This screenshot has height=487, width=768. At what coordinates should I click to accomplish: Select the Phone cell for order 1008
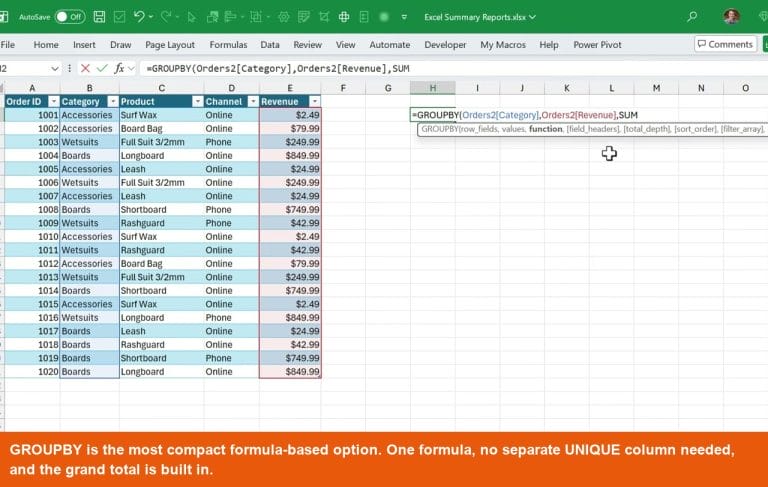click(x=231, y=210)
